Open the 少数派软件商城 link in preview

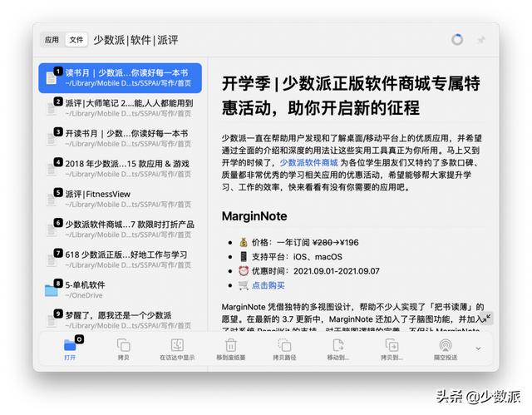(308, 162)
